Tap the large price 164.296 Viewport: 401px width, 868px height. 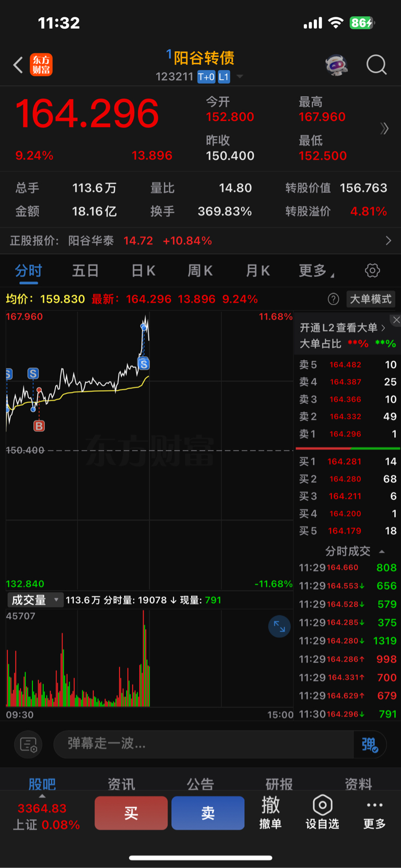[x=87, y=113]
